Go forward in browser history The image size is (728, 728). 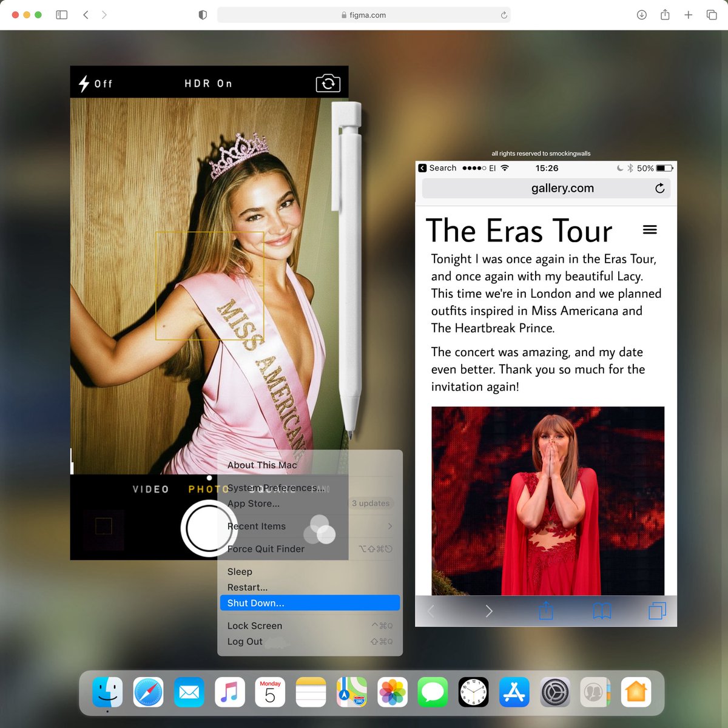(104, 15)
